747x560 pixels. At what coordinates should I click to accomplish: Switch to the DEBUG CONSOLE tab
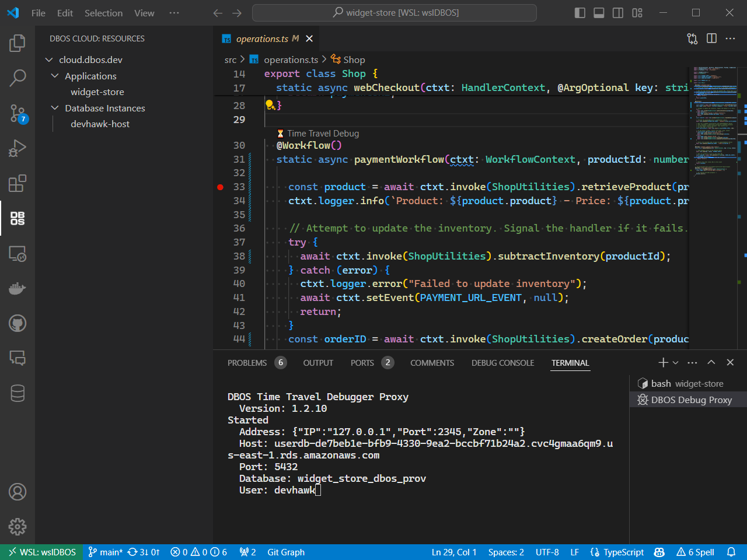503,363
